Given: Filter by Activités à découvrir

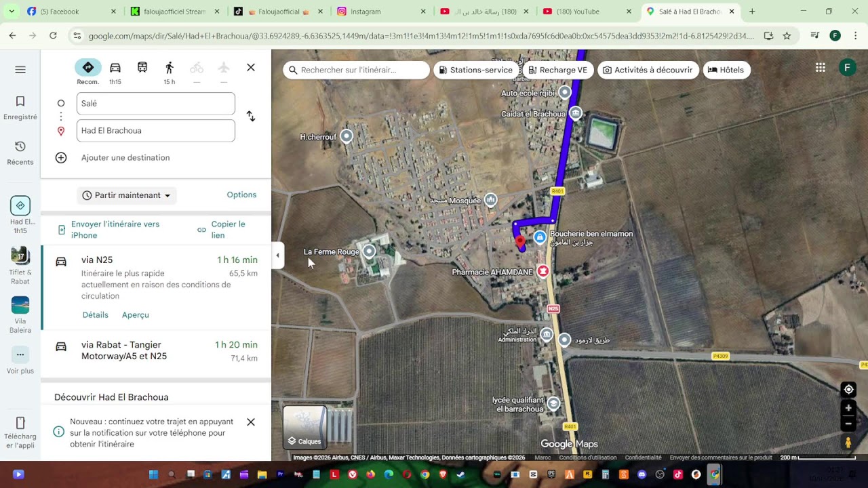Looking at the screenshot, I should pyautogui.click(x=648, y=70).
